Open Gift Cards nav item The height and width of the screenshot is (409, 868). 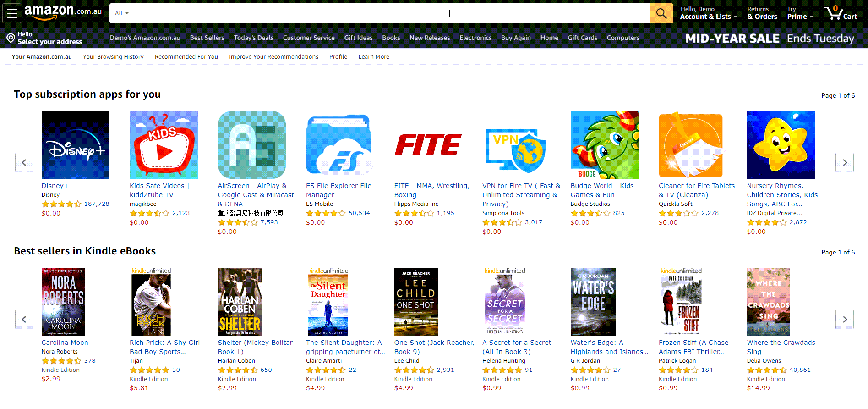(582, 38)
